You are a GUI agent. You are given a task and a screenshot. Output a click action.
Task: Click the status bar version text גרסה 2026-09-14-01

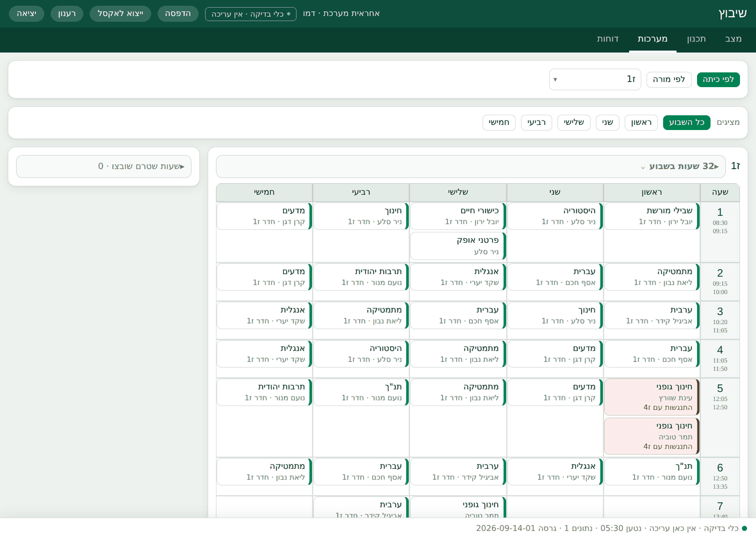click(516, 528)
